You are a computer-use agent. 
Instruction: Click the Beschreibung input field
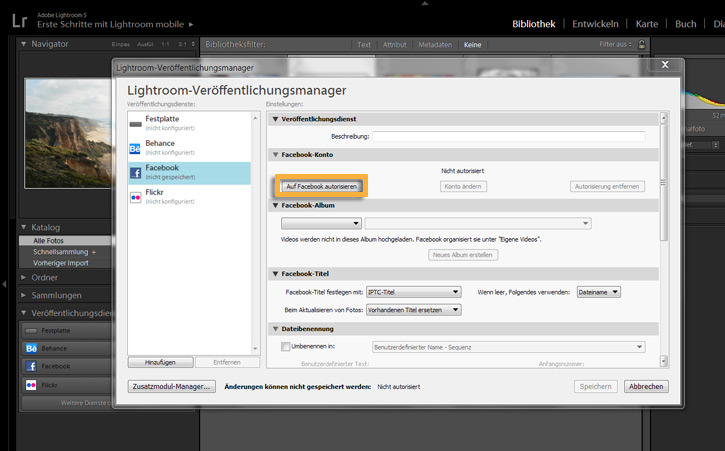509,136
